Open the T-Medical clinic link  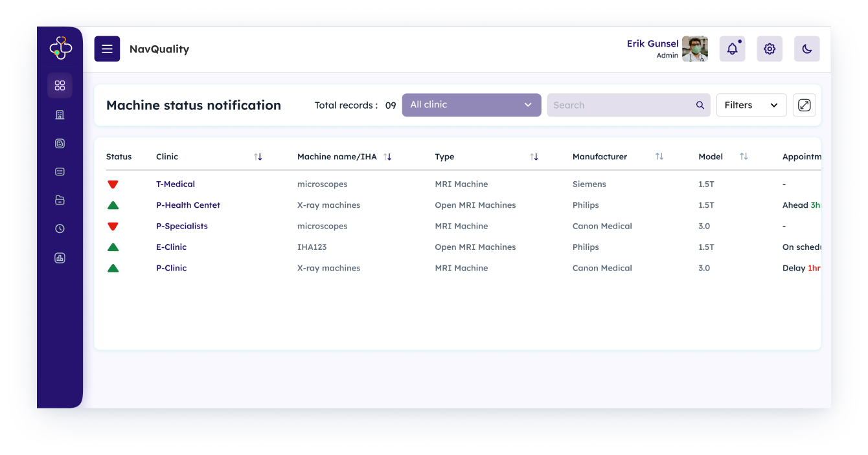[176, 184]
